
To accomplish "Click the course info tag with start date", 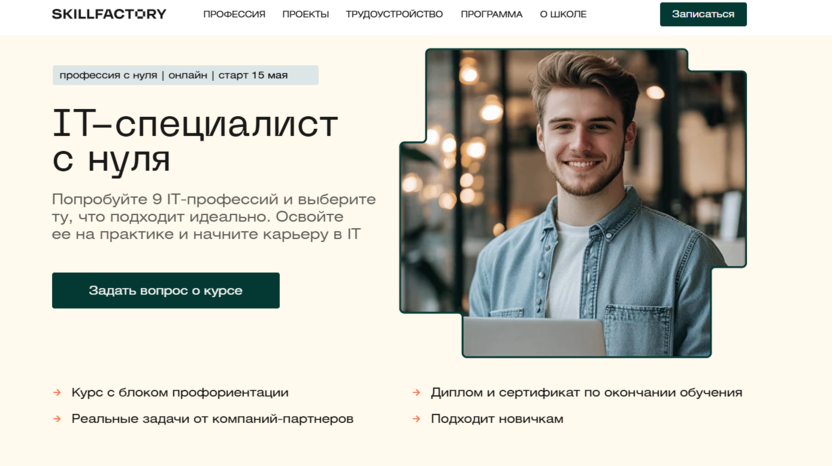I will [185, 75].
